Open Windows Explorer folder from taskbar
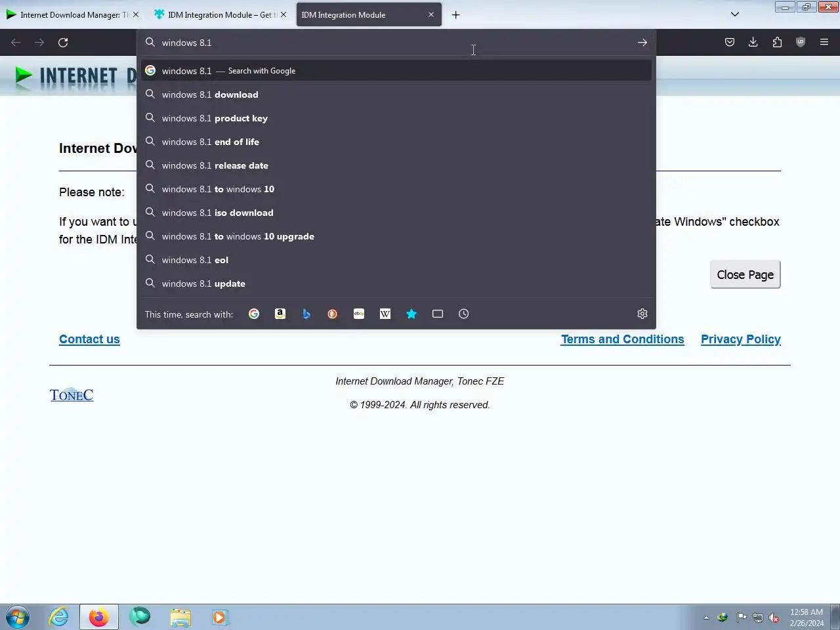This screenshot has height=630, width=840. pyautogui.click(x=180, y=618)
